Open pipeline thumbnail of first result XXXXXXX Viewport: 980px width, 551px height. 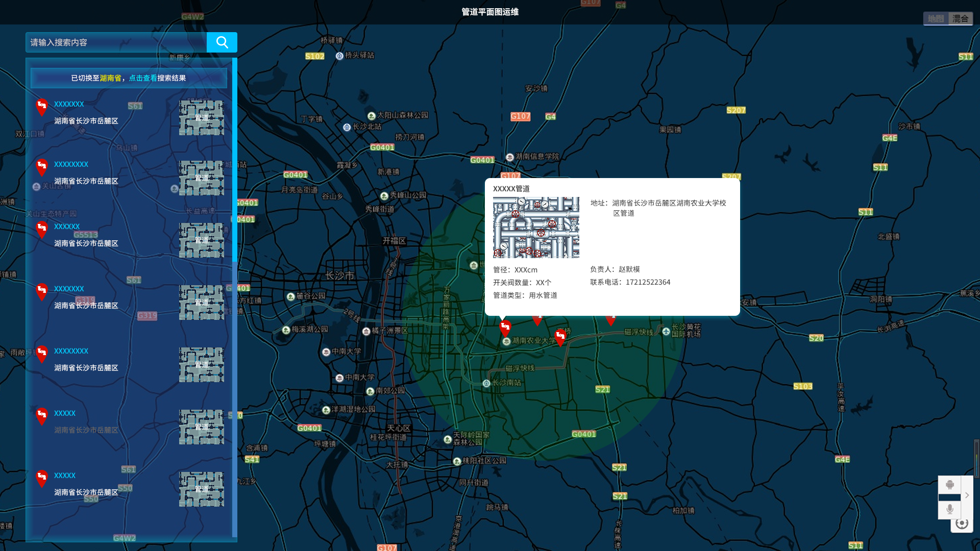(x=202, y=118)
